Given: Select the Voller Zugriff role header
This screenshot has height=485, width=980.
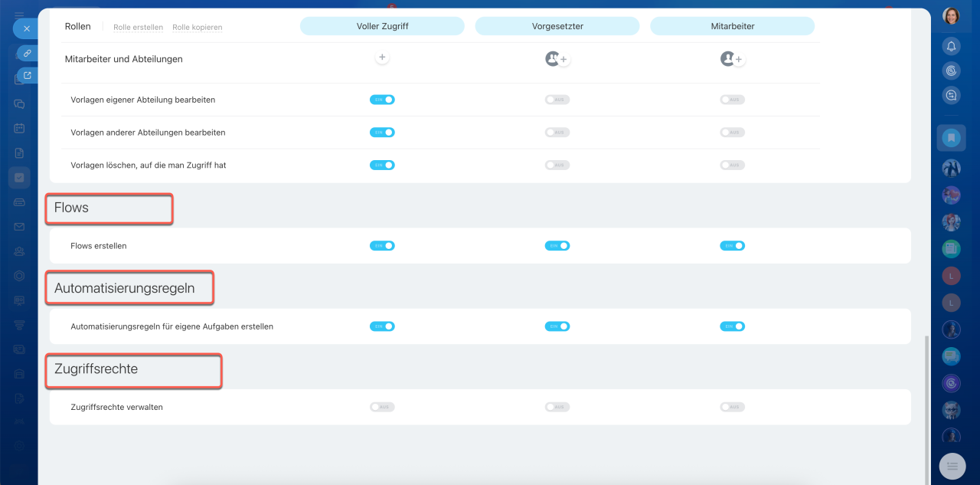Looking at the screenshot, I should (382, 26).
